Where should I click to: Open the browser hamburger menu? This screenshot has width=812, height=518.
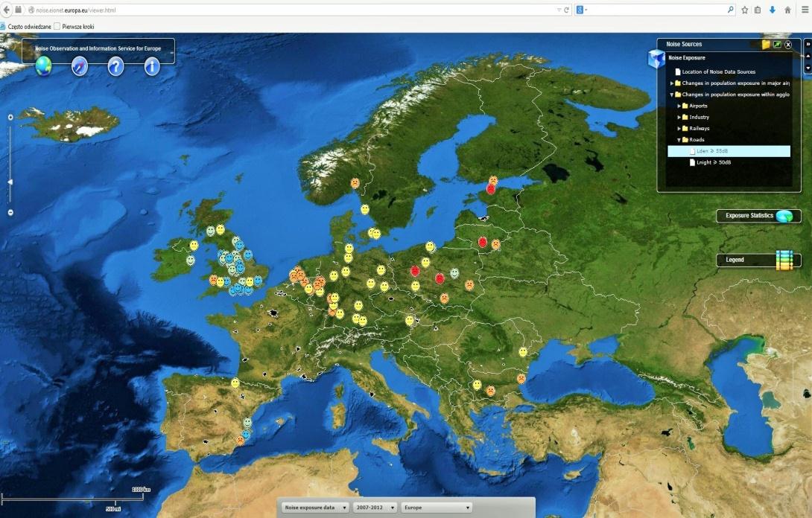(806, 10)
